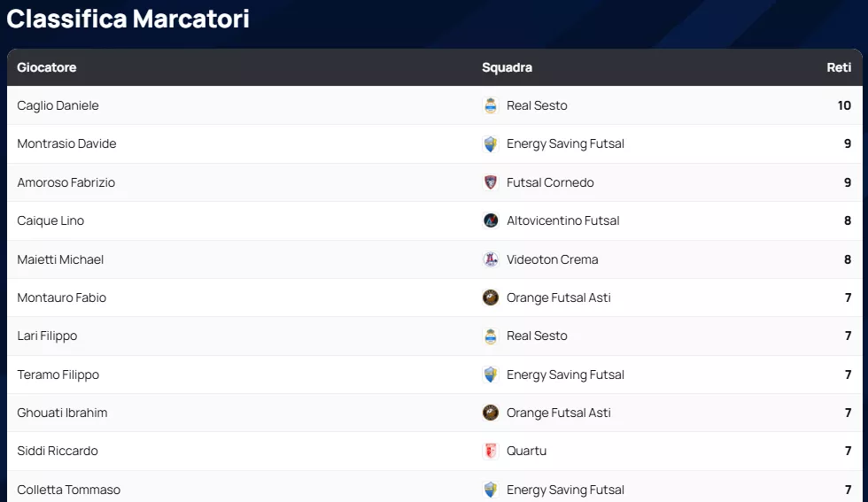Viewport: 868px width, 502px height.
Task: Click the Quartu team crest
Action: click(491, 451)
